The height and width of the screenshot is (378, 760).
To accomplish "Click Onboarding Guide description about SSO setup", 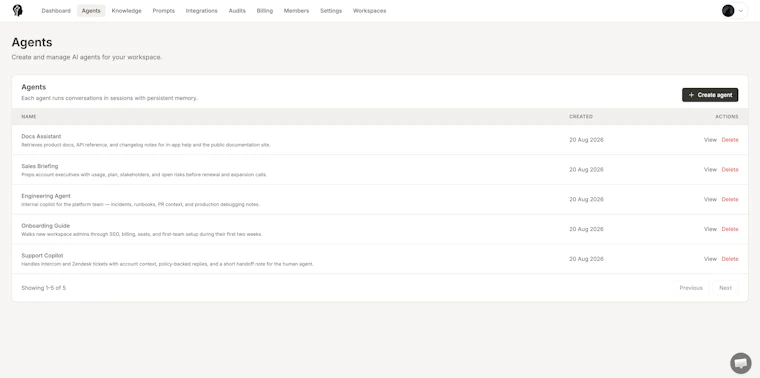I will click(142, 234).
